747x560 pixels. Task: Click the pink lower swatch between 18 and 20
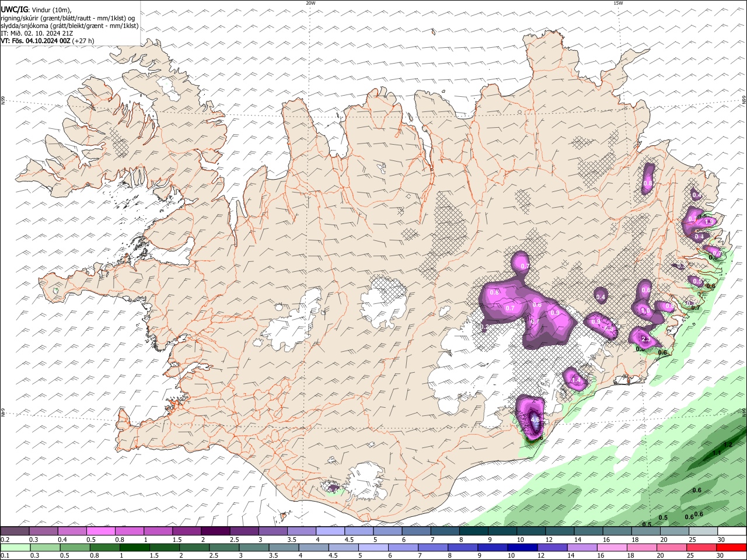tap(643, 548)
